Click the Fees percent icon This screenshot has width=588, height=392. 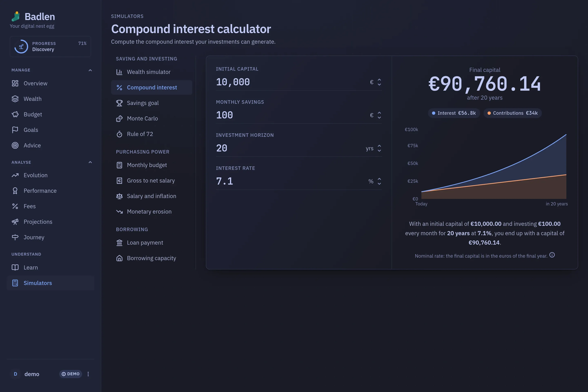pos(15,206)
